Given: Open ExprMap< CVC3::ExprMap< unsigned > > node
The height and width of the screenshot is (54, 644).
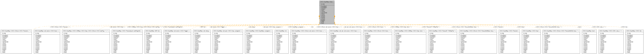Looking at the screenshot, I should (x=259, y=41).
